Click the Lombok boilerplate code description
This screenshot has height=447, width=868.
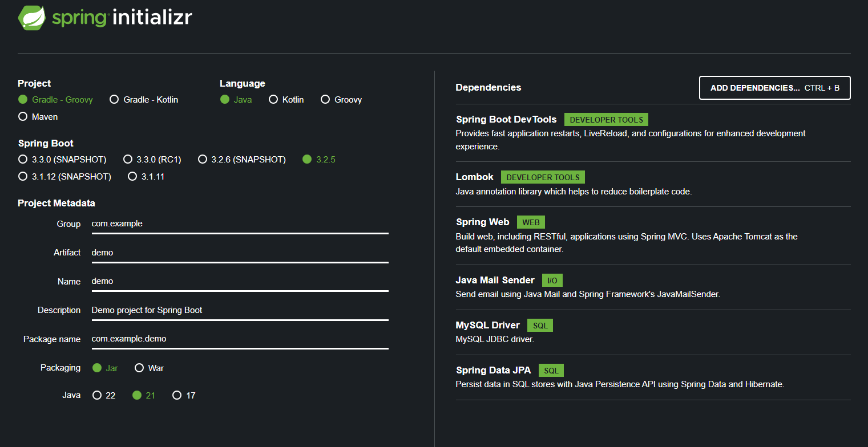tap(574, 192)
